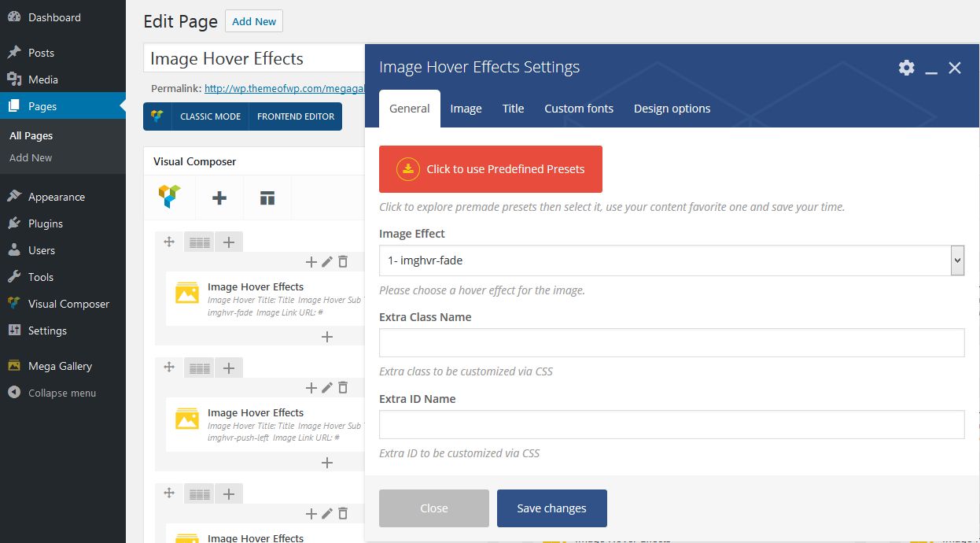Click All Pages under Pages

(31, 136)
